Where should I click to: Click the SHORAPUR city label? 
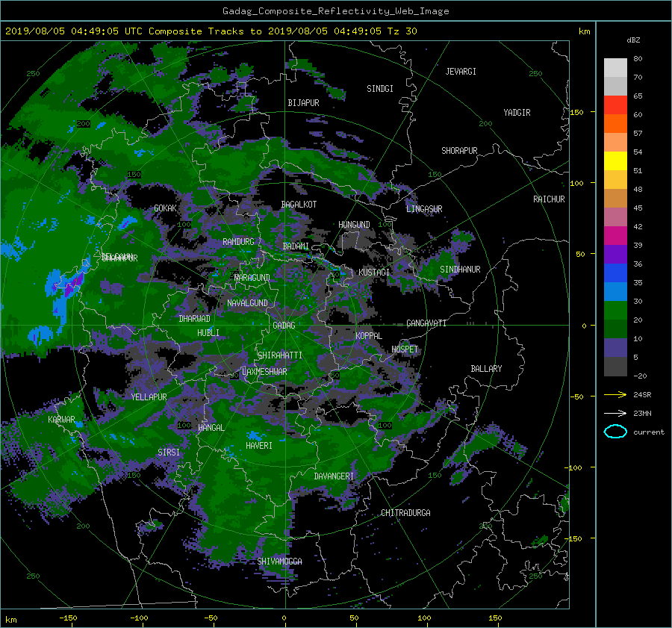pos(459,151)
